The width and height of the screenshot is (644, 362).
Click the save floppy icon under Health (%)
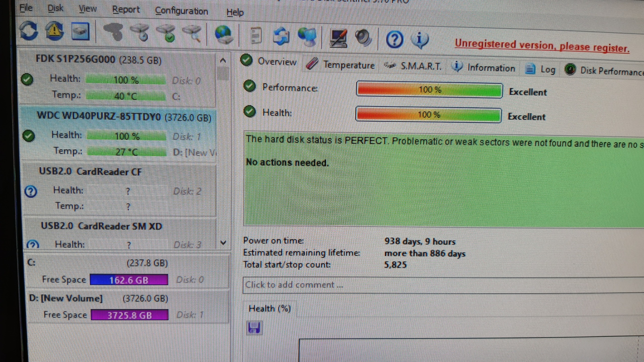pyautogui.click(x=254, y=328)
